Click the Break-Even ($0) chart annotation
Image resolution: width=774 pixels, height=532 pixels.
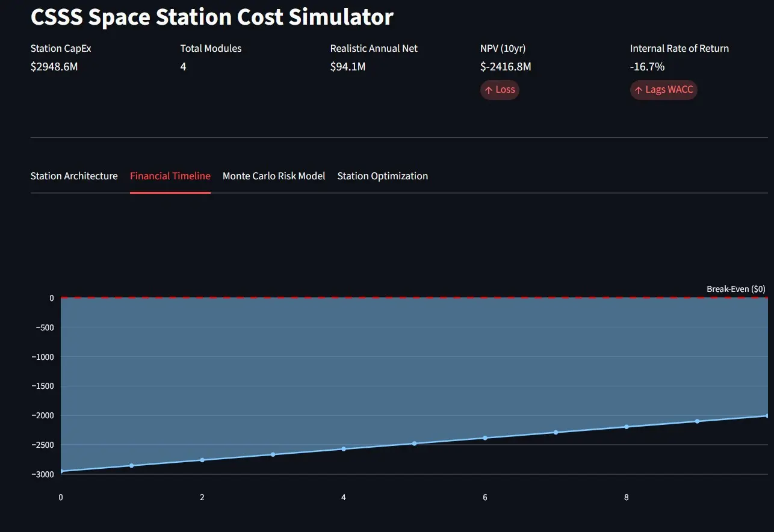click(736, 289)
